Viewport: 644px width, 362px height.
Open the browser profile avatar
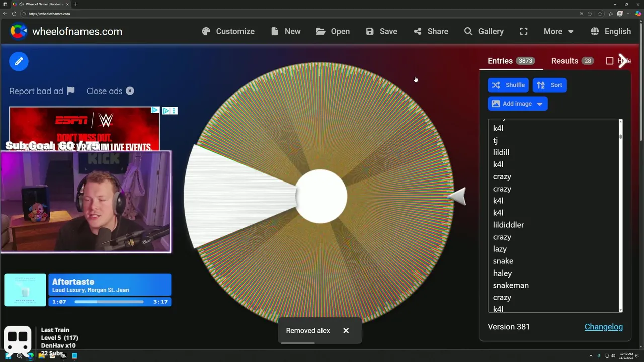click(x=620, y=14)
